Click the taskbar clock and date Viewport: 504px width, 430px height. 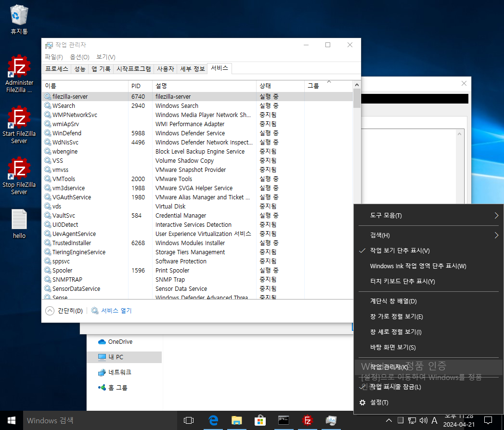pos(459,420)
